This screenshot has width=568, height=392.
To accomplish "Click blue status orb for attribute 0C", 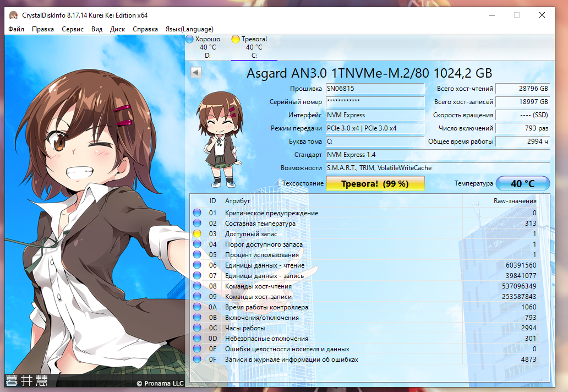I will [x=197, y=328].
